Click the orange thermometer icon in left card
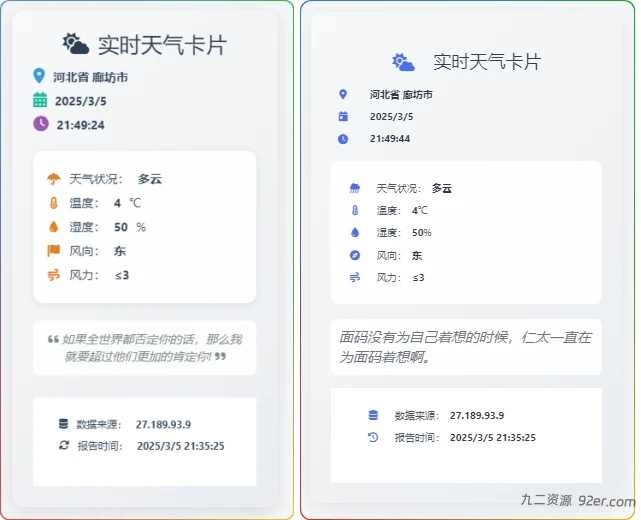 [x=54, y=203]
